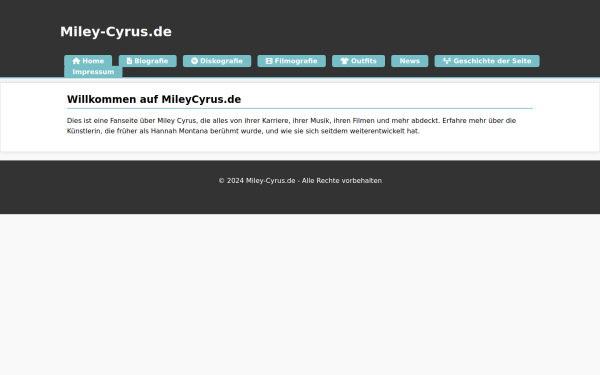This screenshot has height=375, width=600.
Task: Open the Outfits navigation item
Action: (359, 61)
